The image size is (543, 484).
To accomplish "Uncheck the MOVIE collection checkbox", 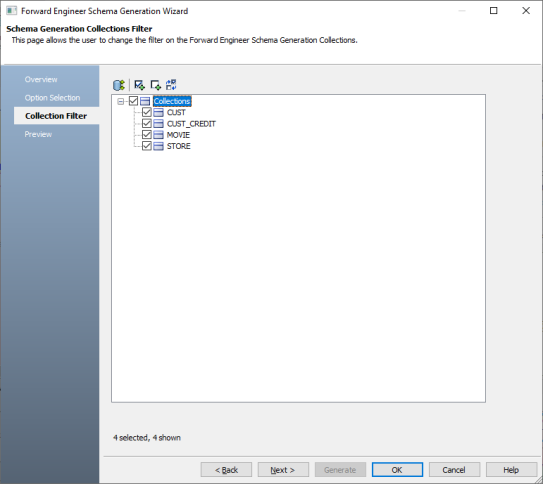I will 147,135.
